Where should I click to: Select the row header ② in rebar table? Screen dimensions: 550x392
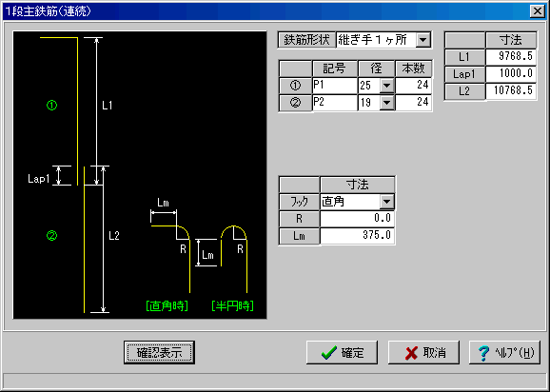[x=295, y=103]
